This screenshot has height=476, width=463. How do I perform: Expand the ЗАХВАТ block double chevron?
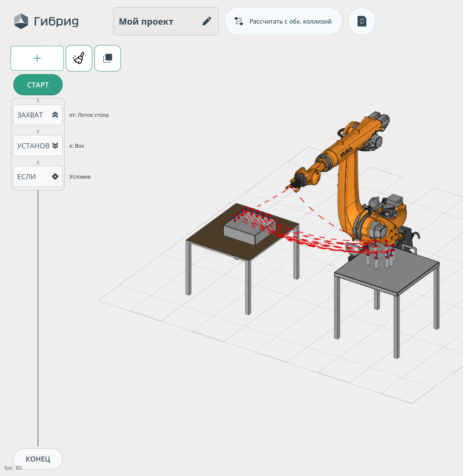[x=55, y=115]
